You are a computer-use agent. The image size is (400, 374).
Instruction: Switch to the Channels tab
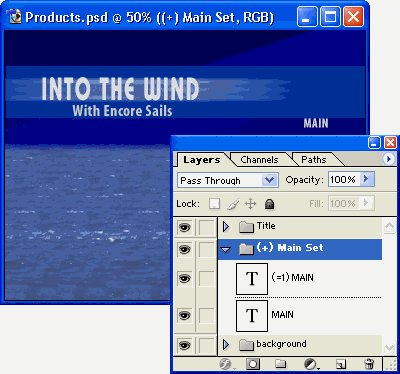coord(259,160)
